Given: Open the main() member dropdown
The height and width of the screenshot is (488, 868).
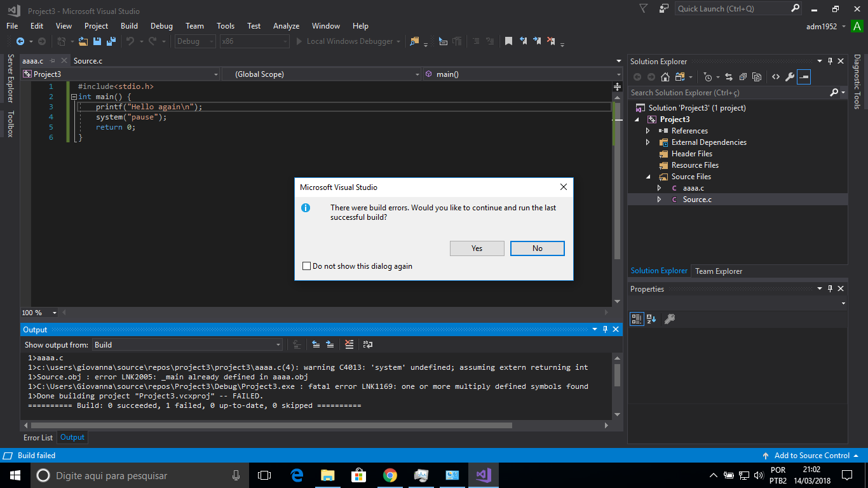Looking at the screenshot, I should (x=523, y=74).
